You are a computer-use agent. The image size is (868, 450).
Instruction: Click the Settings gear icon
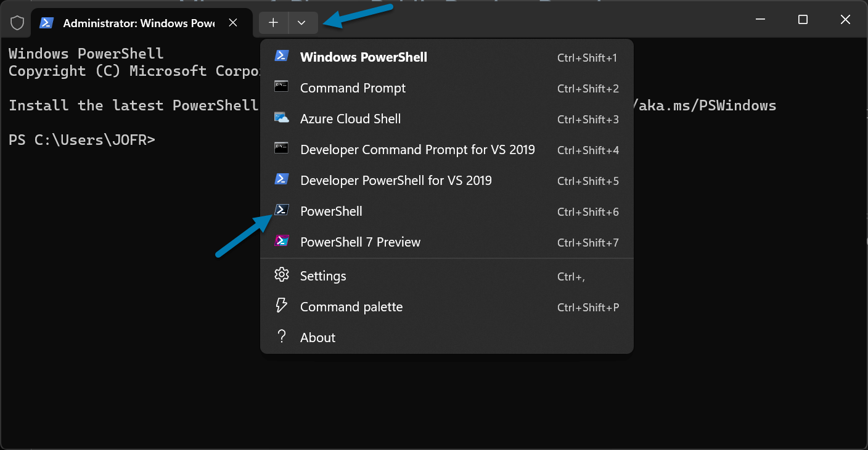pos(282,275)
